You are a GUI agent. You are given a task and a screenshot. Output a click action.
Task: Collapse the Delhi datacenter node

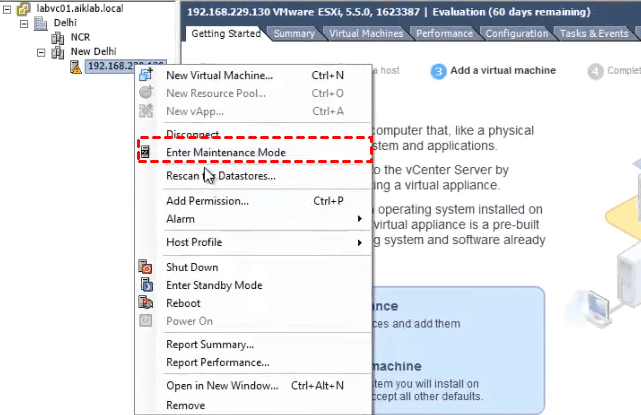(x=24, y=24)
